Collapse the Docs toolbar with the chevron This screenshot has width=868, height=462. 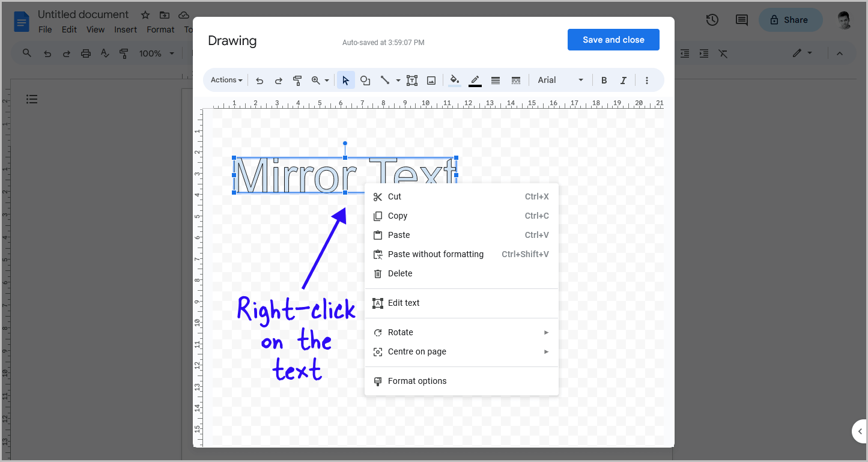tap(840, 53)
